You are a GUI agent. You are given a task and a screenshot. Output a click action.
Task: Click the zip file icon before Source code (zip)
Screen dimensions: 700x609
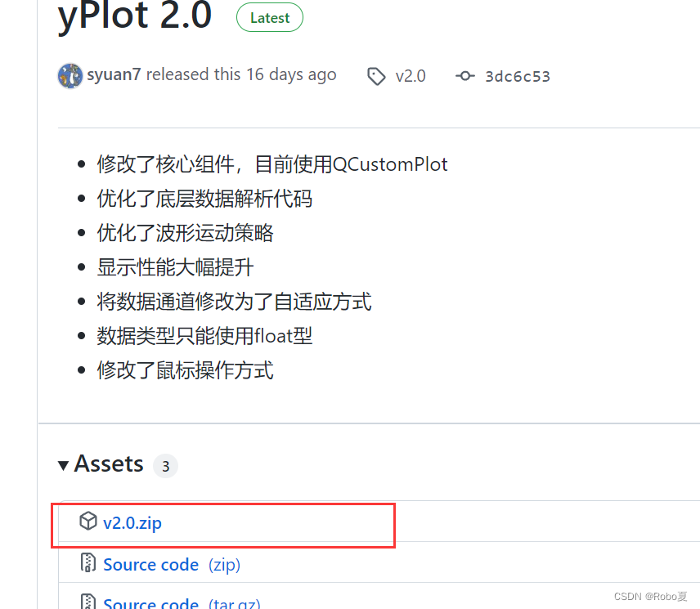coord(88,564)
